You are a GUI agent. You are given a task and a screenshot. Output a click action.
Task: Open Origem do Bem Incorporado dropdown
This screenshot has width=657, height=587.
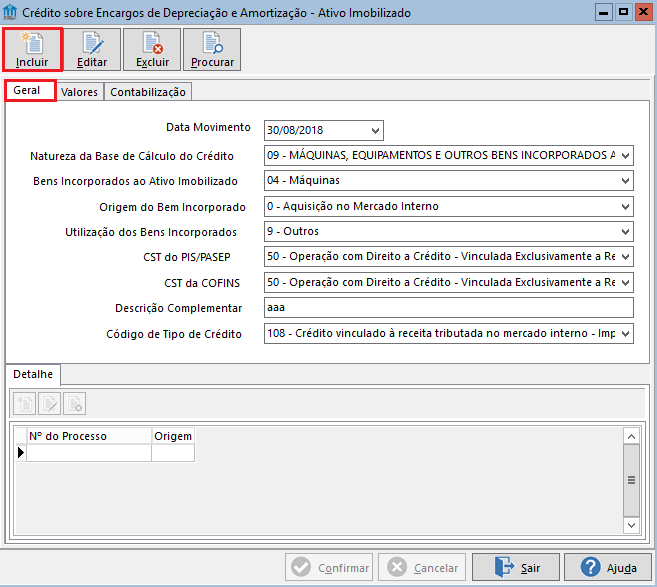point(625,207)
